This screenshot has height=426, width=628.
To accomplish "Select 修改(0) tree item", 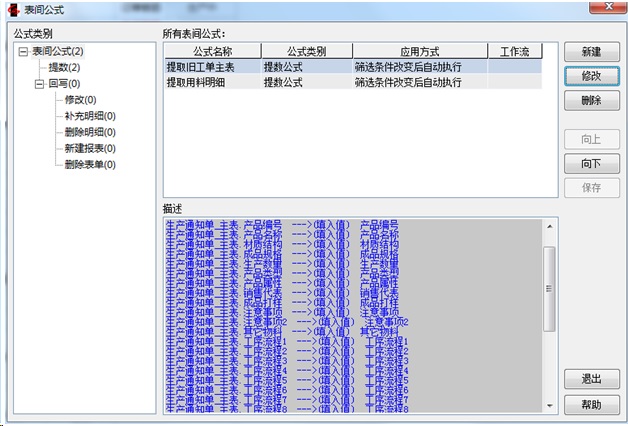I will point(80,100).
